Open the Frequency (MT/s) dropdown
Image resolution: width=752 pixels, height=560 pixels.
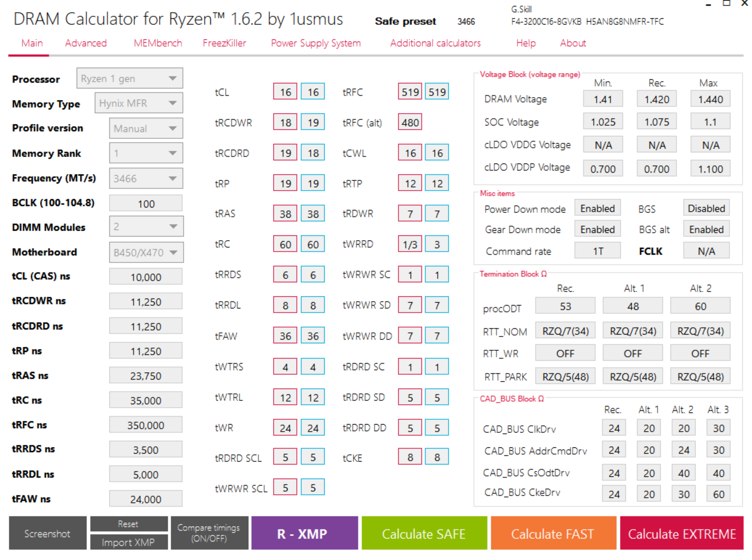click(x=146, y=178)
